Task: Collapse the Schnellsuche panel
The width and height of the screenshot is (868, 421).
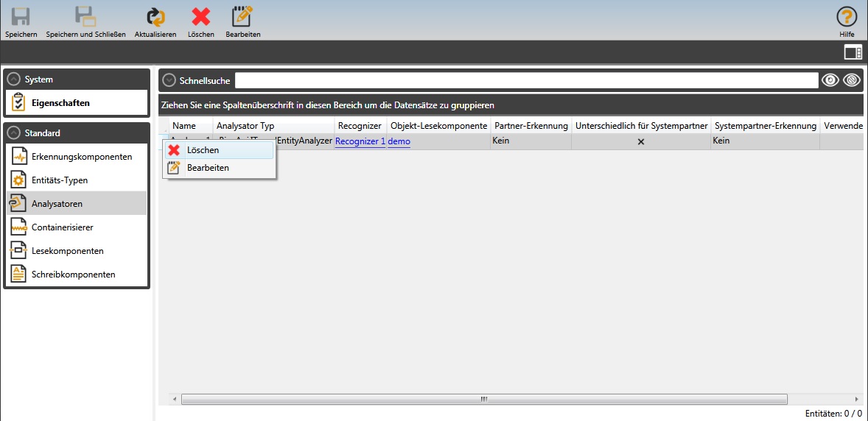Action: (169, 81)
